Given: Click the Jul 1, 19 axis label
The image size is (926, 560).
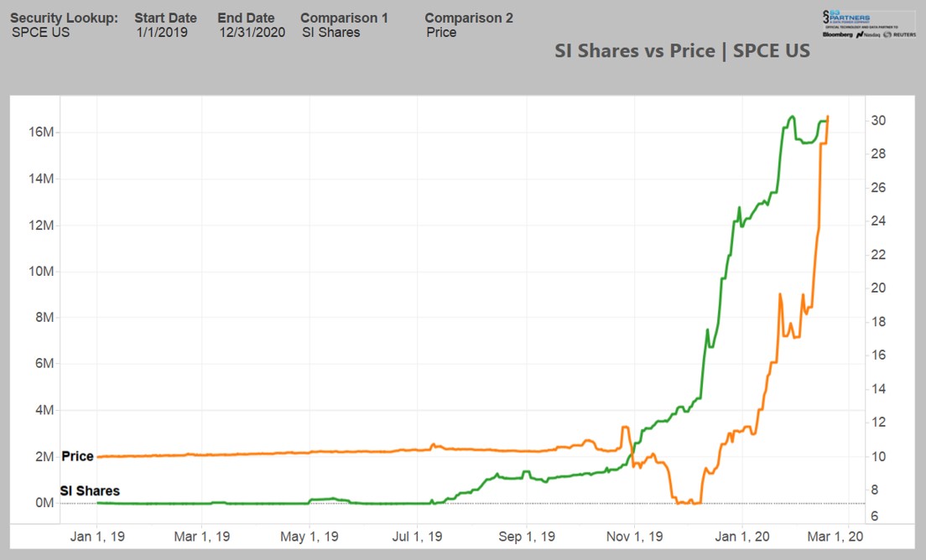Looking at the screenshot, I should click(418, 537).
